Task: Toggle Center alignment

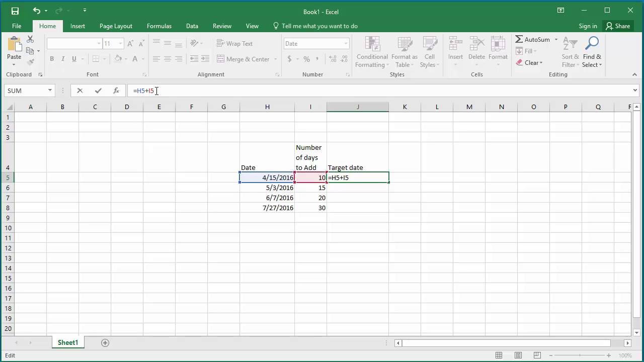Action: [x=168, y=59]
